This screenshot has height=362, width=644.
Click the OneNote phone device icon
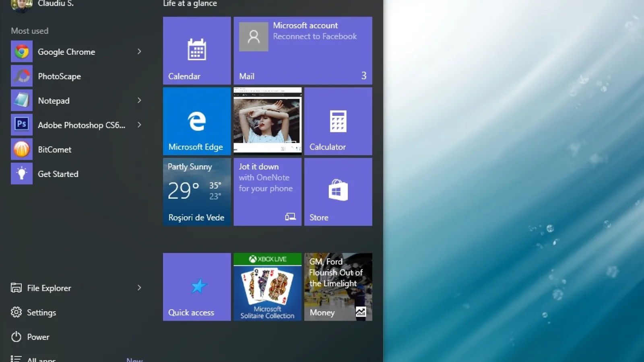(291, 217)
